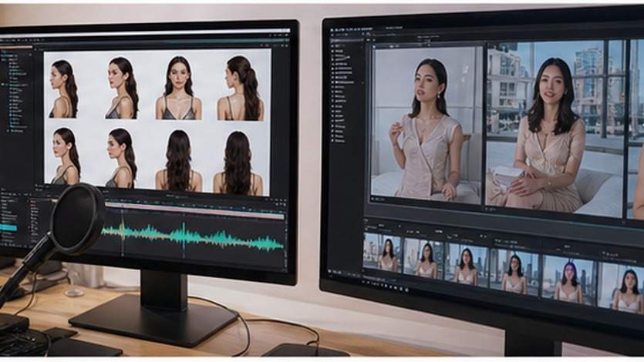The width and height of the screenshot is (644, 362).
Task: Select the bottom-row rightmost back-of-head portrait
Action: coord(238,163)
